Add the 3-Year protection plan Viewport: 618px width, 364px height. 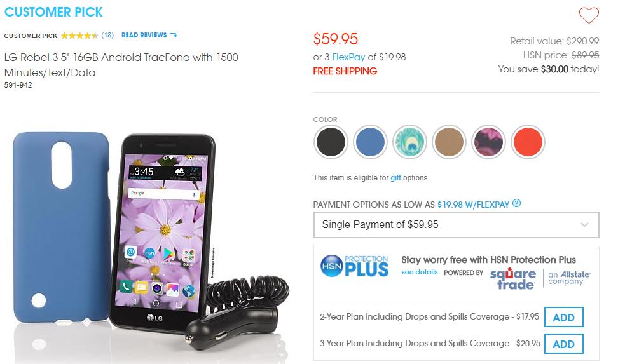[x=563, y=344]
